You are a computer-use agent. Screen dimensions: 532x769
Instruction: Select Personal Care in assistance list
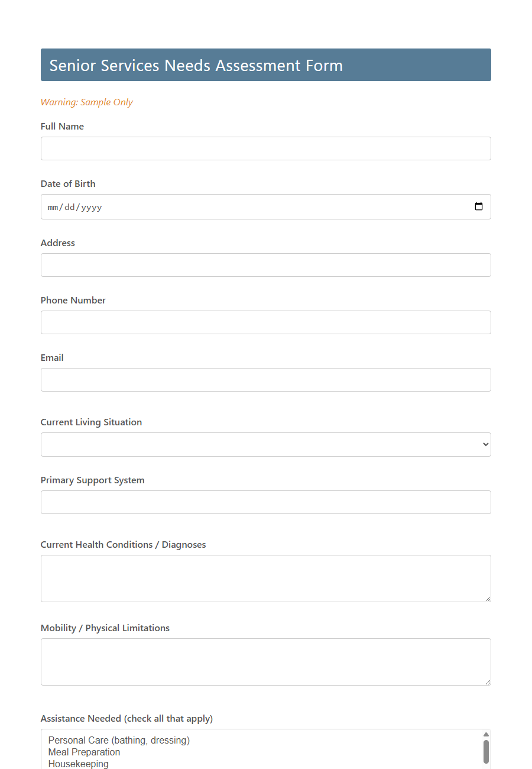[118, 740]
